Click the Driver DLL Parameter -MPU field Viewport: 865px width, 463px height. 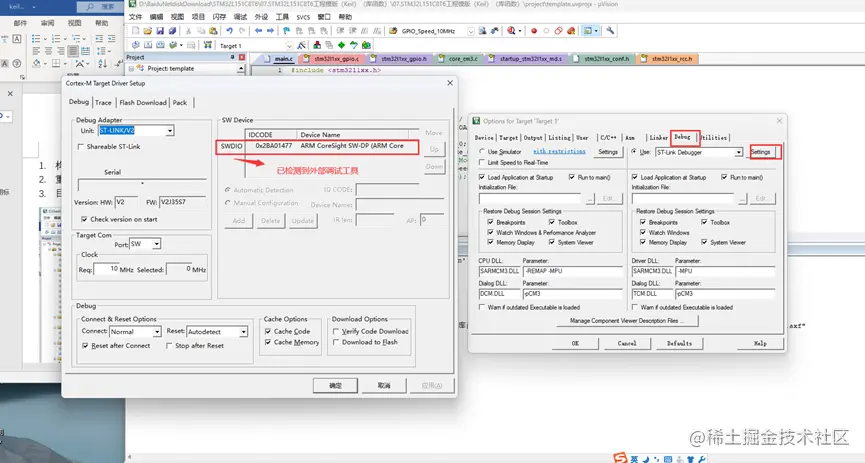pyautogui.click(x=725, y=271)
